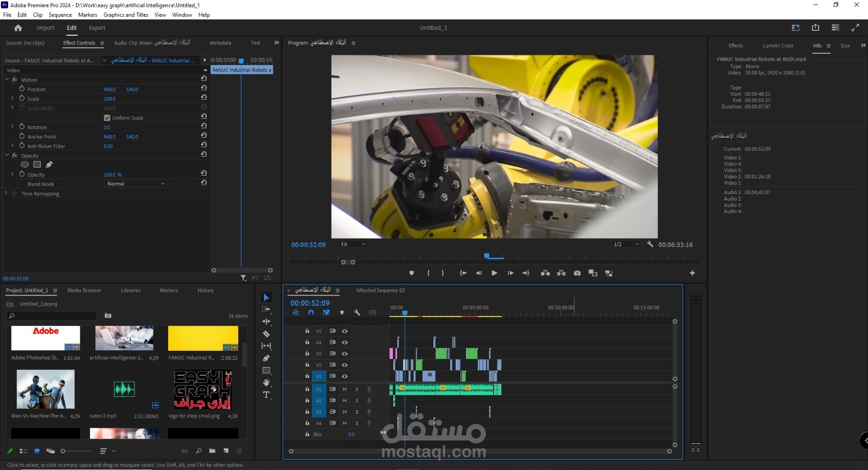Screen dimensions: 868x470
Task: Select the Selection tool arrow
Action: (x=266, y=298)
